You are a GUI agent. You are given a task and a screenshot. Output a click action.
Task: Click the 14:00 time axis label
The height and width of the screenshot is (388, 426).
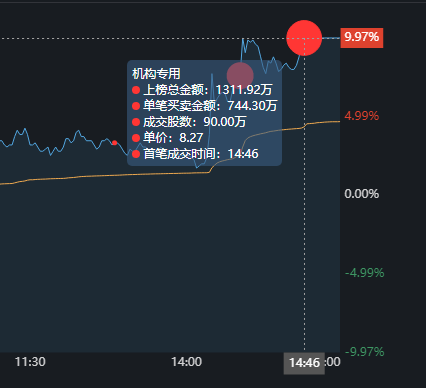pos(187,362)
